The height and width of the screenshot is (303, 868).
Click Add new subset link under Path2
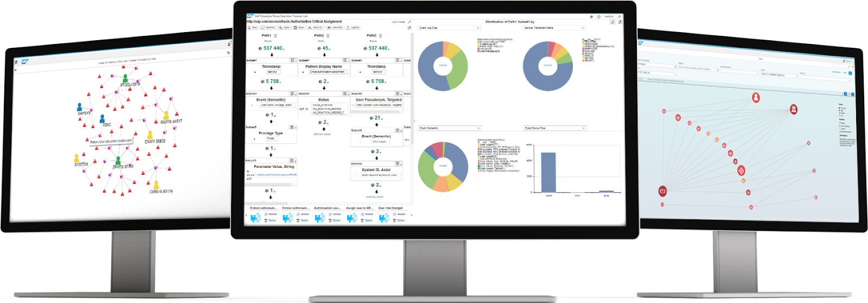[x=322, y=134]
